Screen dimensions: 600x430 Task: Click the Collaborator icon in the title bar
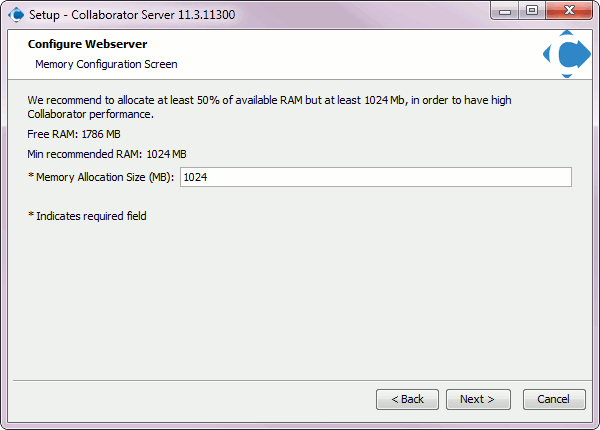coord(16,15)
